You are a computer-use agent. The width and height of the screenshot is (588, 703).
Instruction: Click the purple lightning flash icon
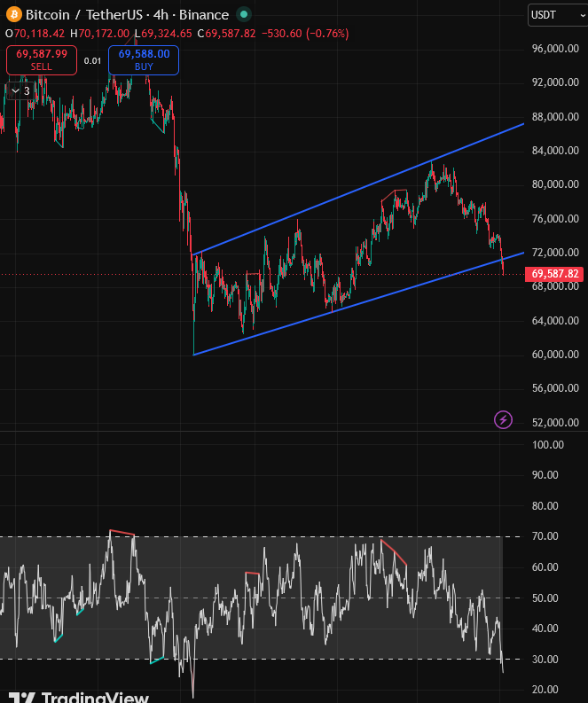(503, 419)
